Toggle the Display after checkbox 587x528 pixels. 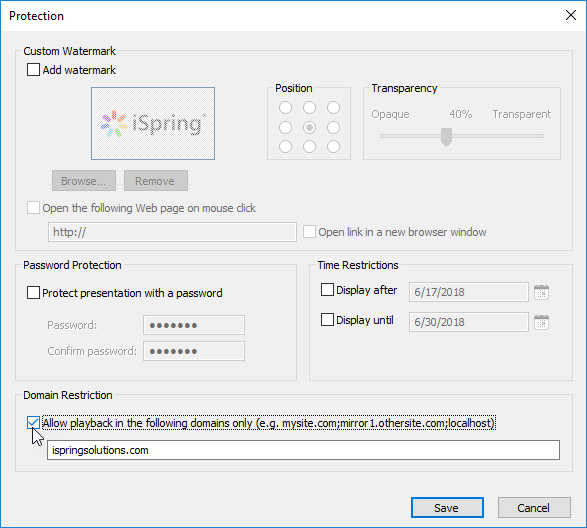pyautogui.click(x=327, y=289)
